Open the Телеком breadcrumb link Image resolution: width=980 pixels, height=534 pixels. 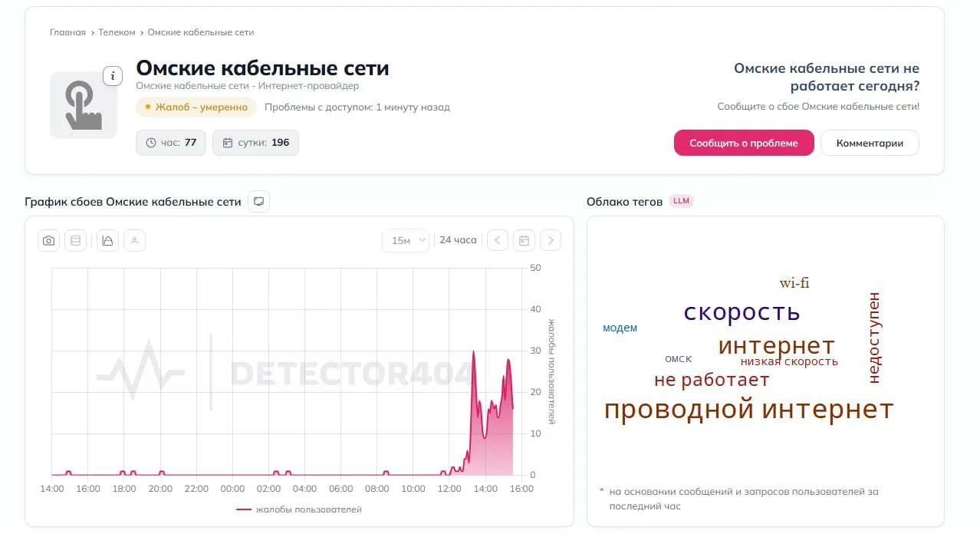click(117, 32)
